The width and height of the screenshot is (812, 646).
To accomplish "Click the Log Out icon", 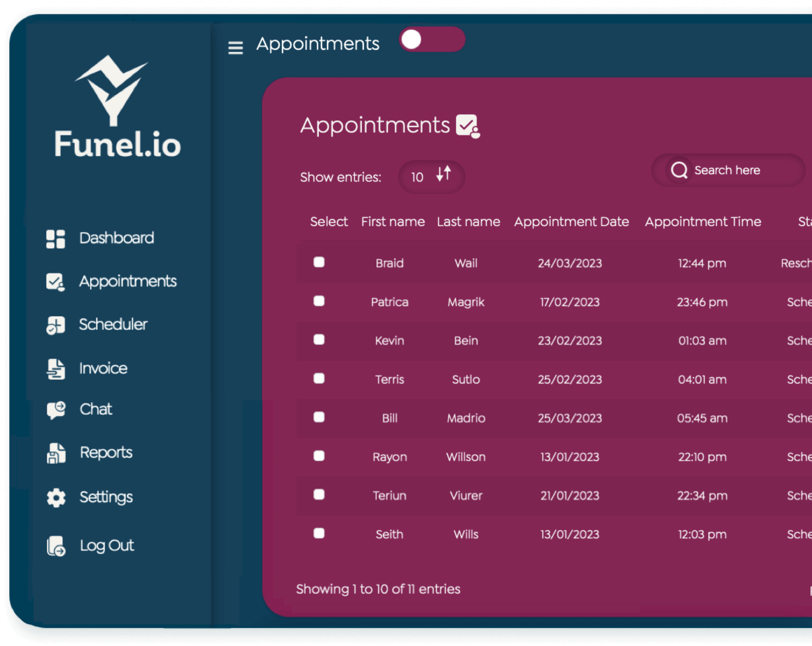I will (x=56, y=546).
